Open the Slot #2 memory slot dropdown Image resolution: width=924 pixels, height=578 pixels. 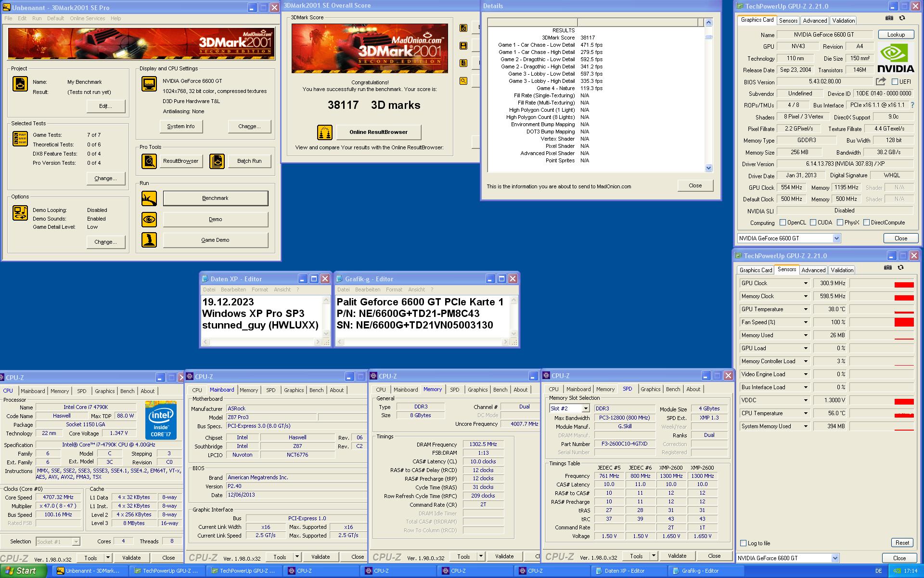click(x=586, y=408)
